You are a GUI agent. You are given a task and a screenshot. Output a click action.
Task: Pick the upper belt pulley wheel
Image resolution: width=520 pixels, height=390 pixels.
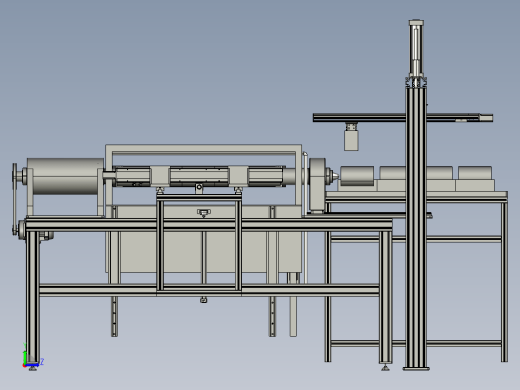pos(15,177)
